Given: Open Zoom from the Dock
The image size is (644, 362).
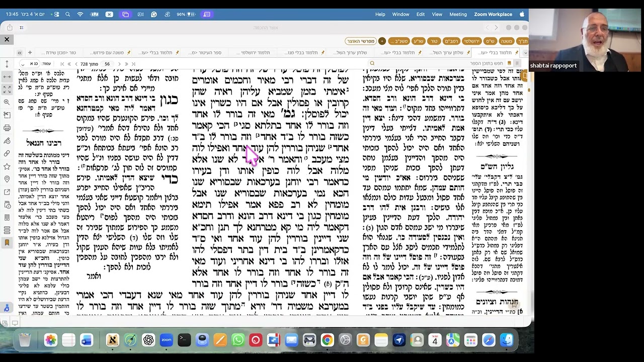Looking at the screenshot, I should (x=166, y=340).
